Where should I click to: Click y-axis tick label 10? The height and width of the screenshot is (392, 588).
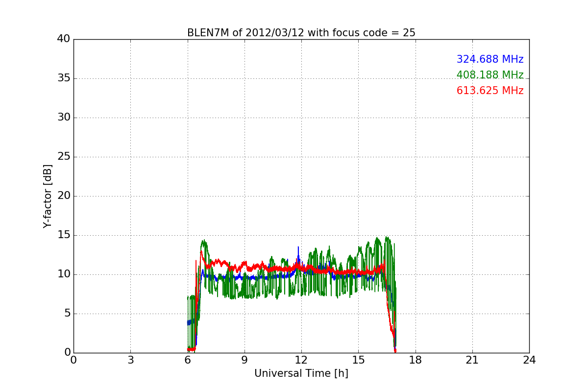tap(64, 274)
